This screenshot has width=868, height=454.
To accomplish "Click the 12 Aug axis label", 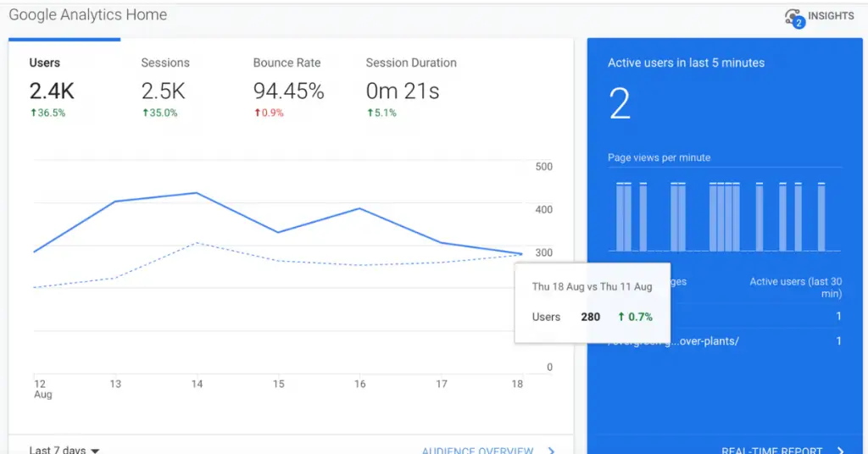I will tap(42, 389).
